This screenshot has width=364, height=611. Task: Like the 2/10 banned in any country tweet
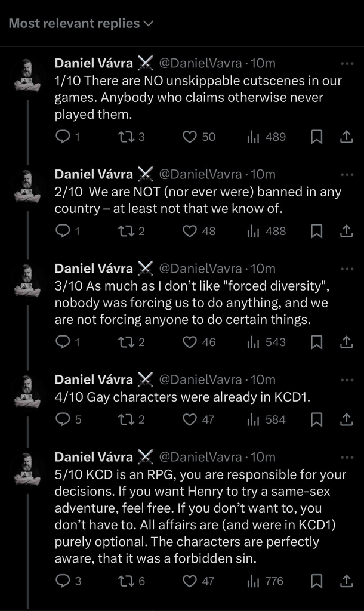pyautogui.click(x=190, y=231)
